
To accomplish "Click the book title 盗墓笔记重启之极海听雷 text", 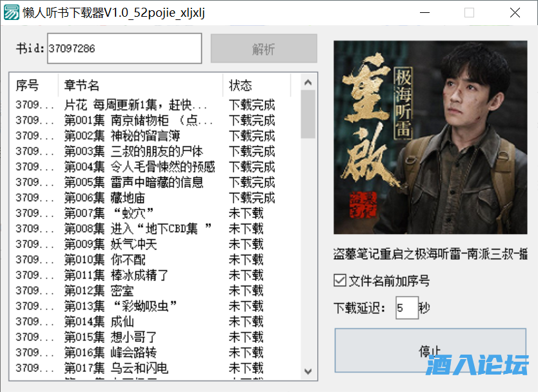I will 430,254.
